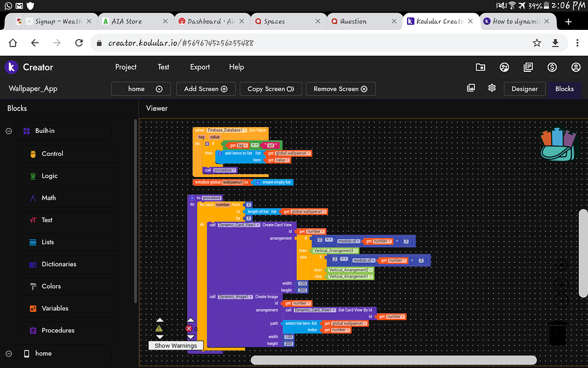Click the Add Screen button
Viewport: 588px width, 368px height.
tap(206, 89)
